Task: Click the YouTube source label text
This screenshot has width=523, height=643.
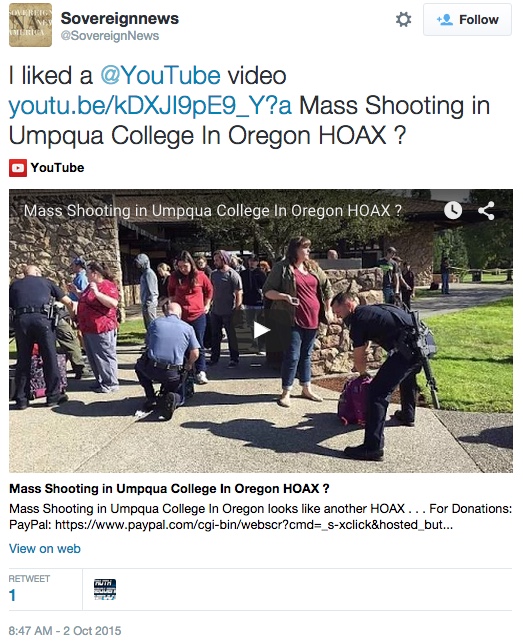Action: click(x=57, y=168)
